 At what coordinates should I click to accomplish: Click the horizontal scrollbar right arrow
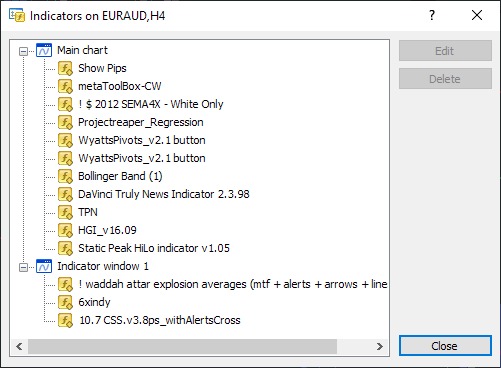[380, 346]
